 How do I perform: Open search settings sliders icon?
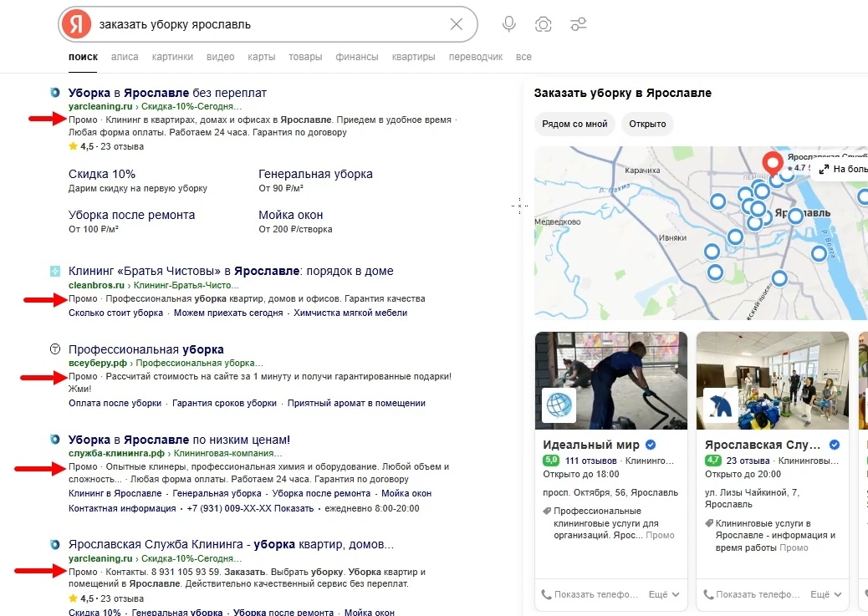[x=579, y=24]
